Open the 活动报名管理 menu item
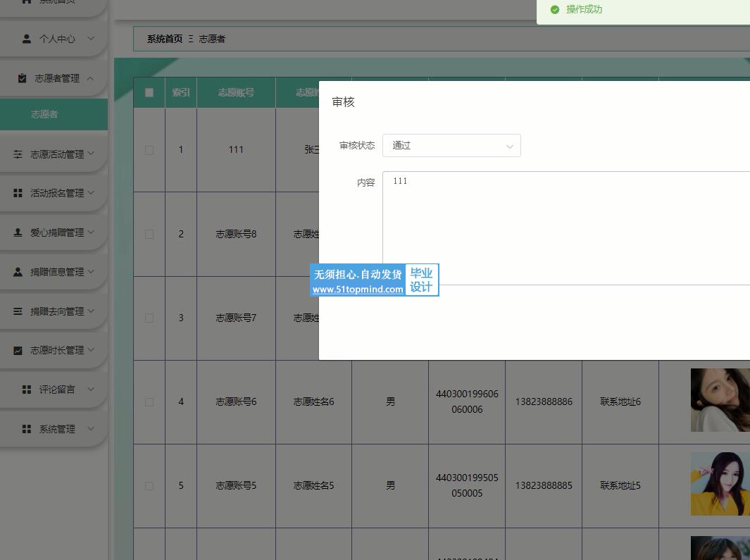Screen dimensions: 750x560 (54, 193)
